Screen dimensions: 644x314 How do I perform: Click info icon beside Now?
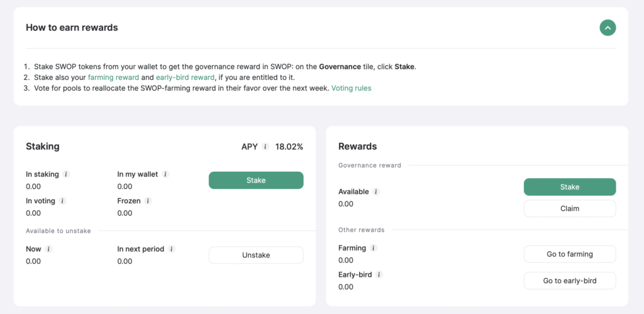48,249
